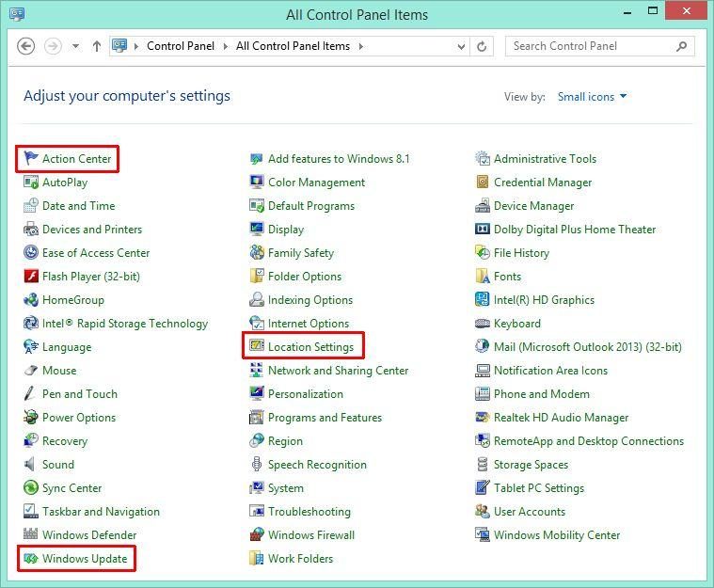Image resolution: width=714 pixels, height=588 pixels.
Task: Open the Fonts folder icon
Action: pos(483,276)
